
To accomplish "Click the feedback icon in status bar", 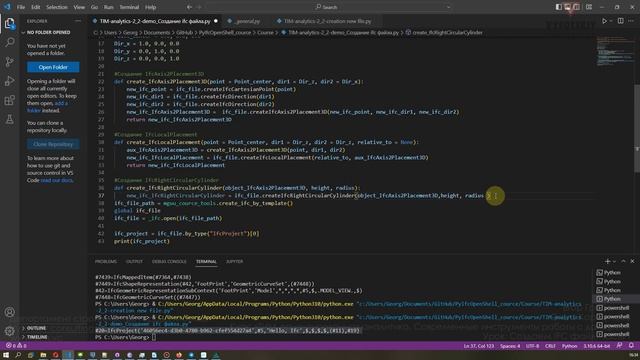I will point(619,346).
